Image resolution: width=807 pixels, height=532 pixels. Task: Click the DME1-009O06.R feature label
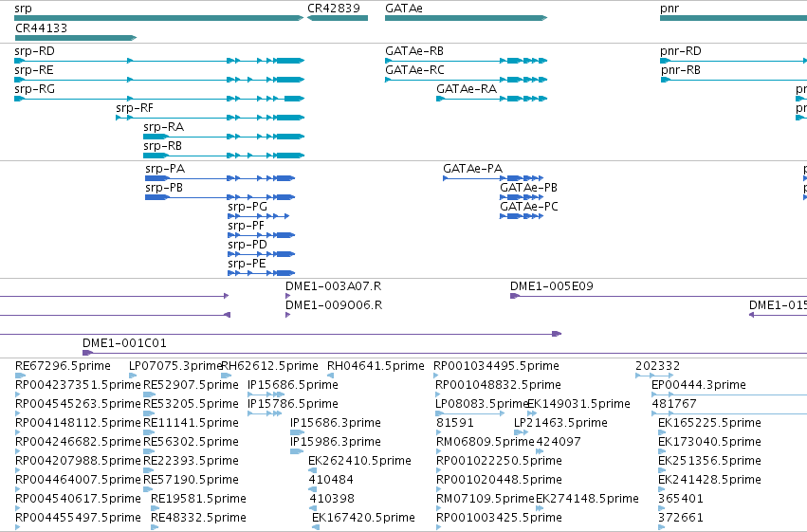(x=334, y=305)
